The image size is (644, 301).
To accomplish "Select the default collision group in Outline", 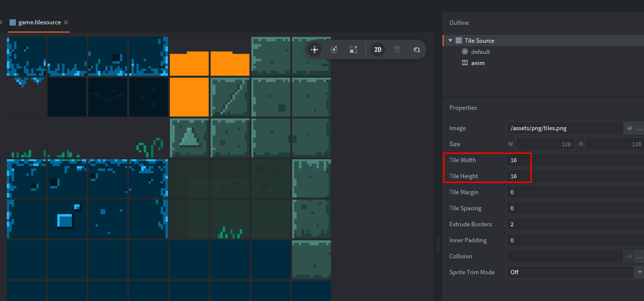I will [x=480, y=52].
